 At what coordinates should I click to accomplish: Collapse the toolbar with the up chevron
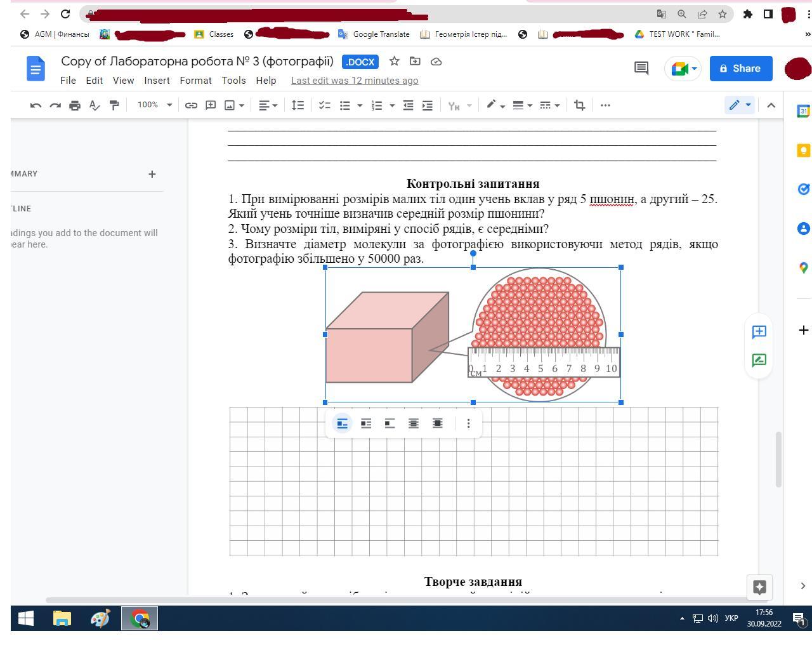pos(771,105)
